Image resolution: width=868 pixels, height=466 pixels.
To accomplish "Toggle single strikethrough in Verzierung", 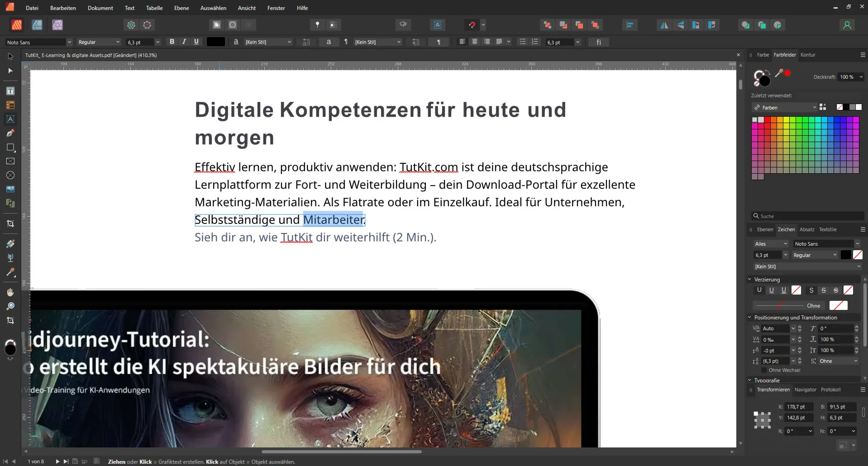I will 824,290.
